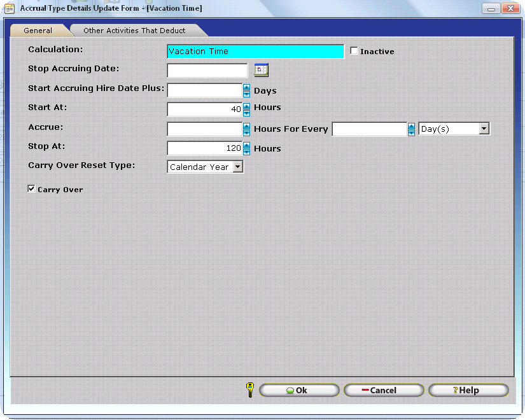Image resolution: width=525 pixels, height=420 pixels.
Task: Select the General tab
Action: 38,31
